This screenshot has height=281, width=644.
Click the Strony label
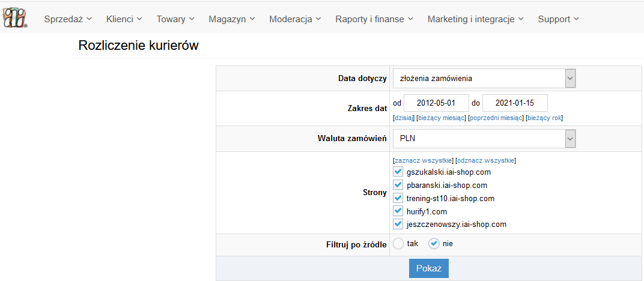coord(375,193)
